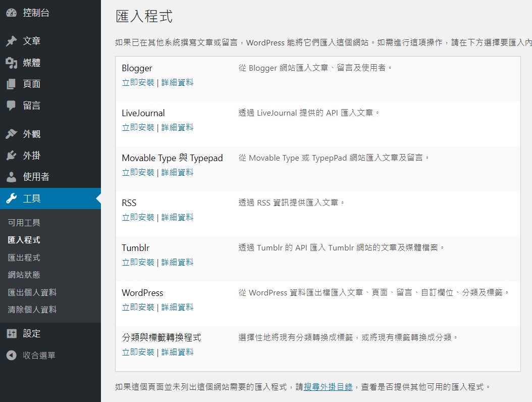Open 設定 via its settings icon
Screen dimensions: 532x402
pyautogui.click(x=11, y=333)
